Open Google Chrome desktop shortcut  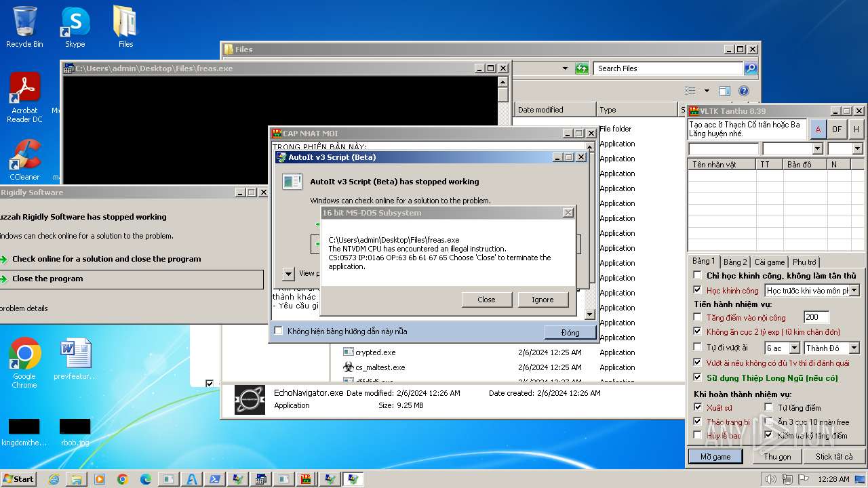pyautogui.click(x=24, y=363)
